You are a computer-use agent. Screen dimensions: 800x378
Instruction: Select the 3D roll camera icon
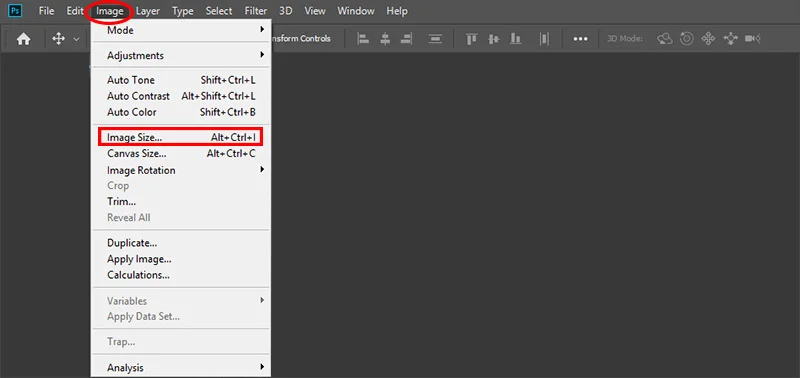pyautogui.click(x=687, y=39)
